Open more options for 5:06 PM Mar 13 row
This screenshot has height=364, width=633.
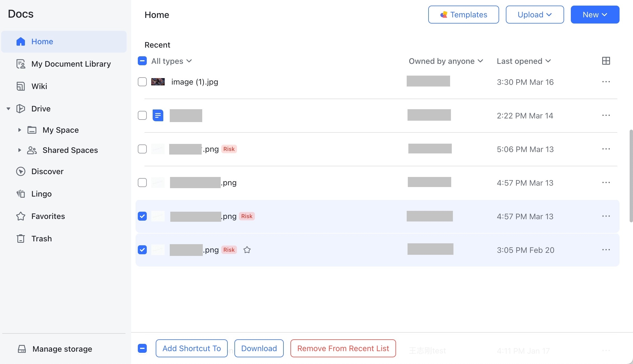(x=606, y=149)
